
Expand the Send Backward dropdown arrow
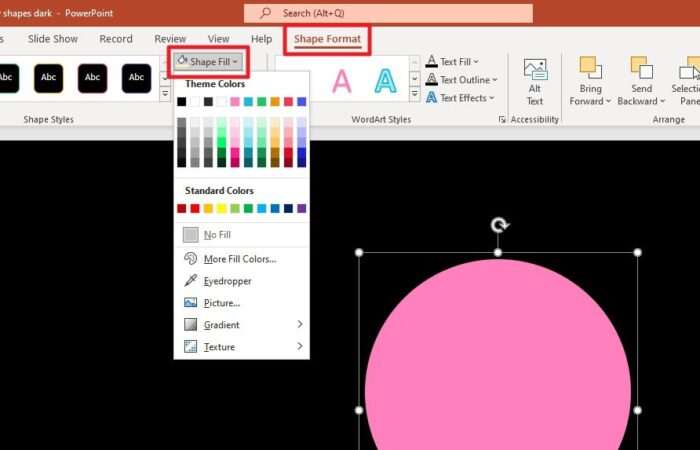tap(662, 101)
